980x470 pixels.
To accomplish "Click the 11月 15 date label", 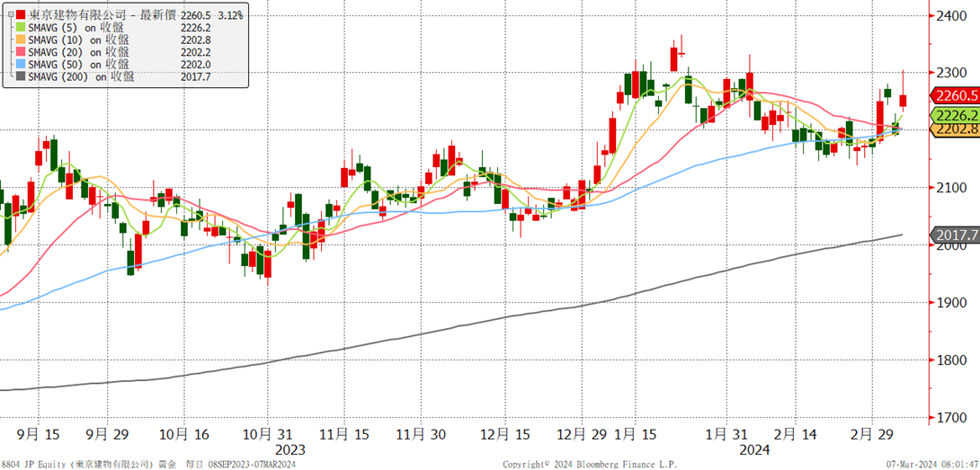I will (x=345, y=434).
